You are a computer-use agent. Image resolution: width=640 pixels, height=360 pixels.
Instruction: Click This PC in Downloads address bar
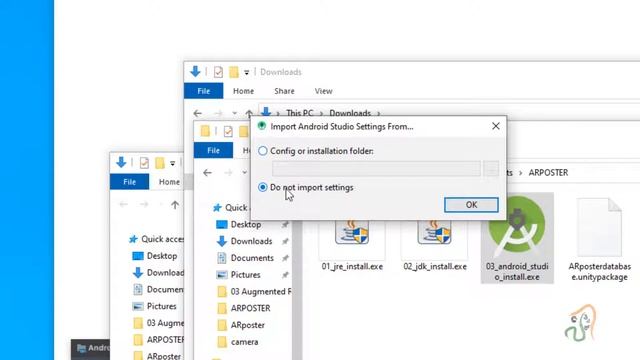coord(300,113)
